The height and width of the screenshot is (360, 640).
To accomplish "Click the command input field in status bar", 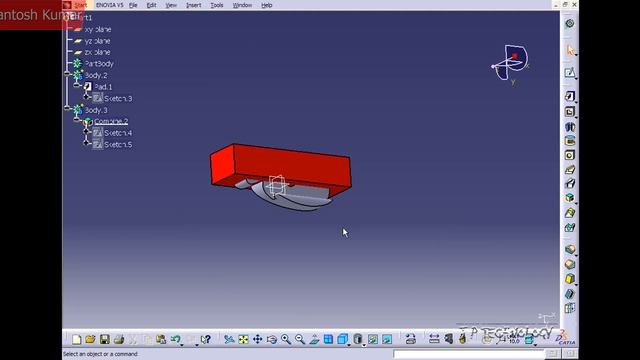I will pos(469,354).
